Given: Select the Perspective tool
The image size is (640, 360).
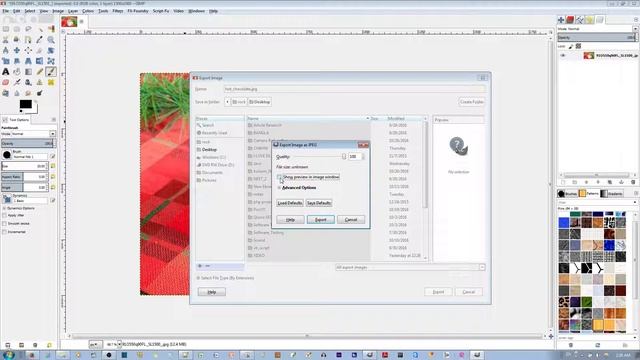Looking at the screenshot, I should (28, 61).
